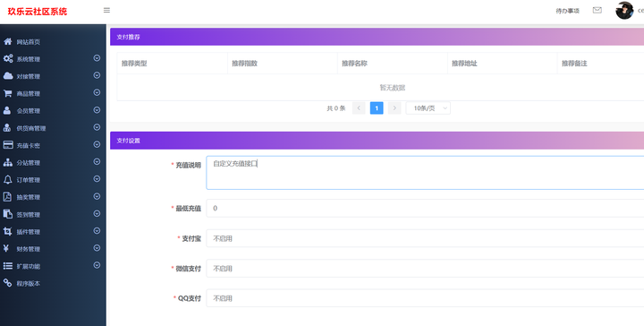Screen dimensions: 644x326
Task: Go to previous page in pagination
Action: [359, 108]
